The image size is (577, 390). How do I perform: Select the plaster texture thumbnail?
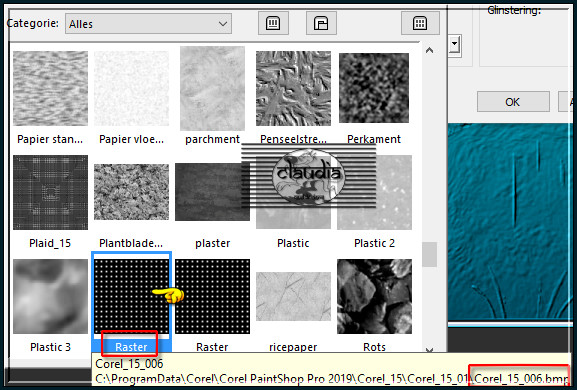pyautogui.click(x=212, y=192)
